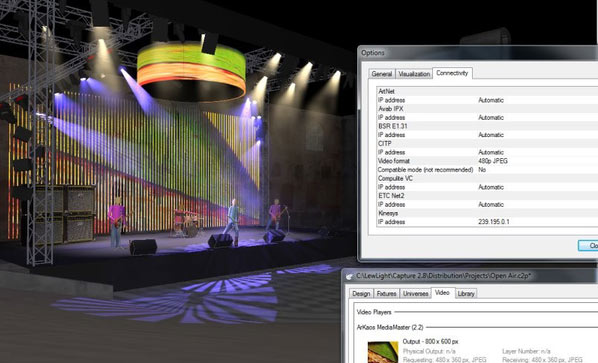Select the ArKaos MediaMaster output thumbnail

tap(383, 352)
